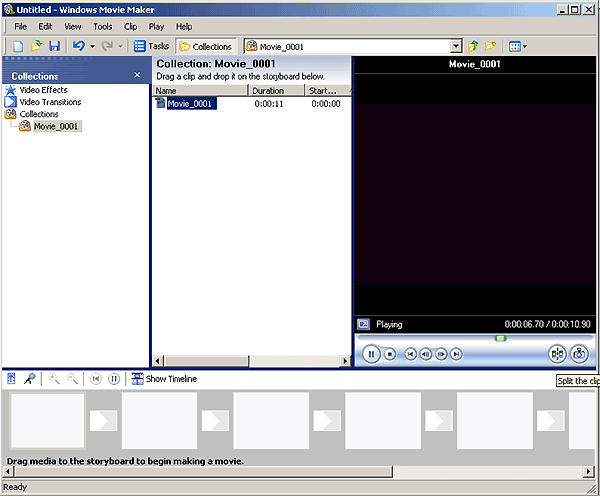Split the clip at current frame
The image size is (600, 496).
point(557,354)
